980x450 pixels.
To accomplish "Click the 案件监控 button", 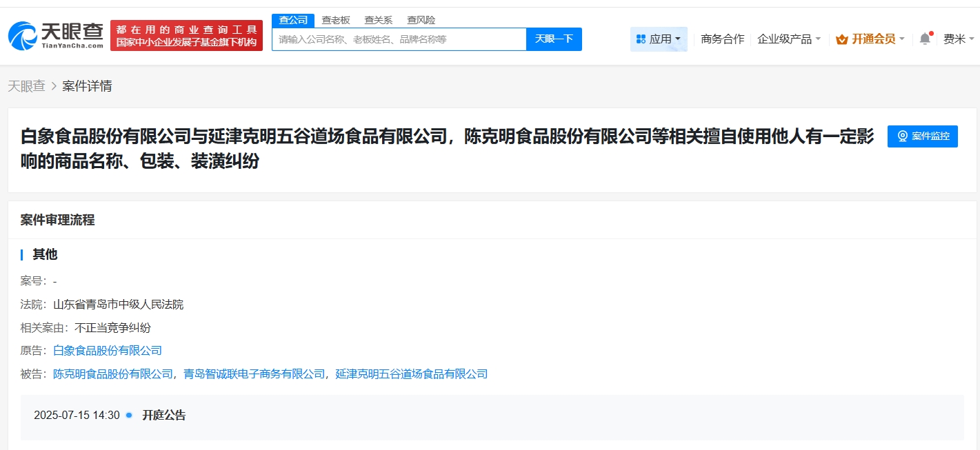I will 923,136.
